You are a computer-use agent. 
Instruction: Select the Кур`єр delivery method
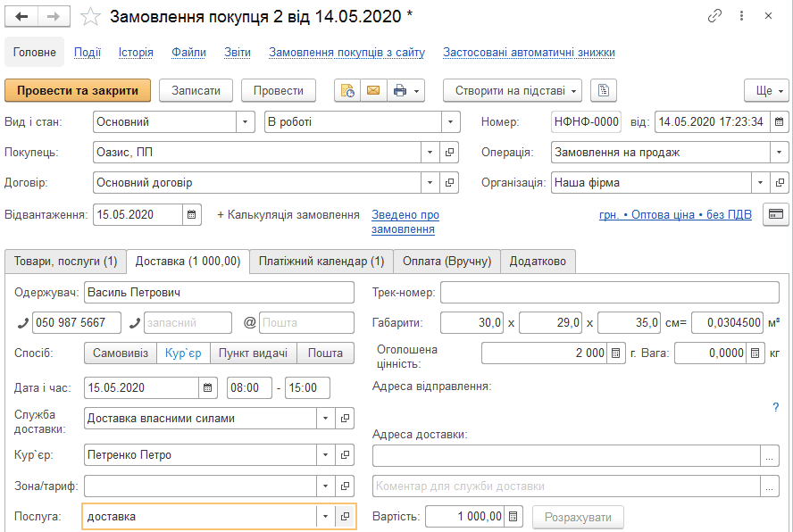coord(183,353)
